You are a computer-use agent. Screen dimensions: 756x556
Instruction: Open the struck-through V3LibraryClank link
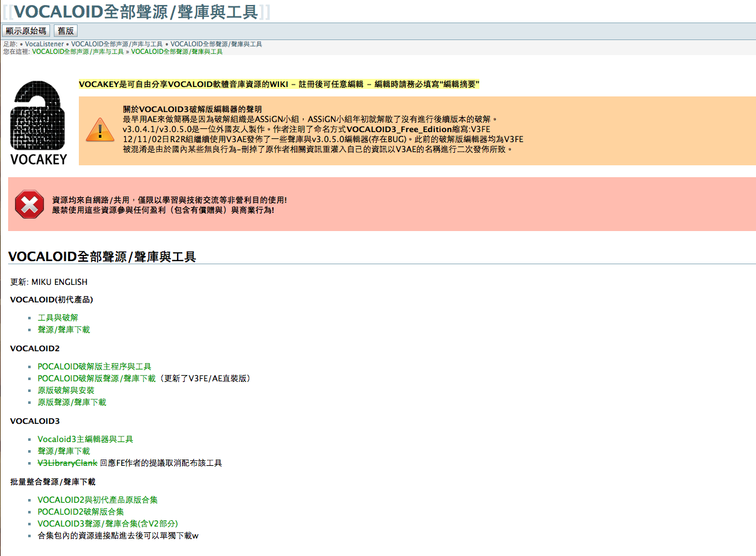(x=68, y=463)
